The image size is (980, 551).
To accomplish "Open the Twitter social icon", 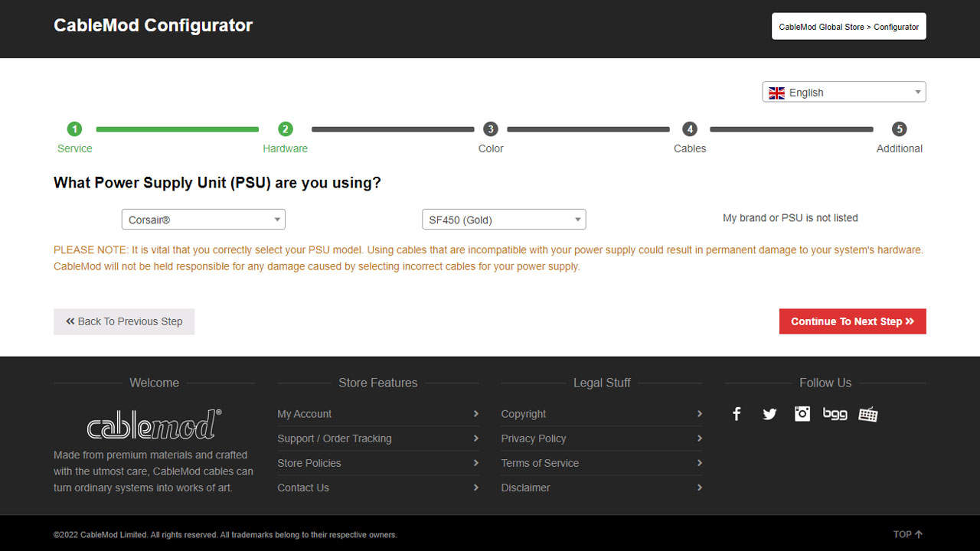I will [x=769, y=414].
